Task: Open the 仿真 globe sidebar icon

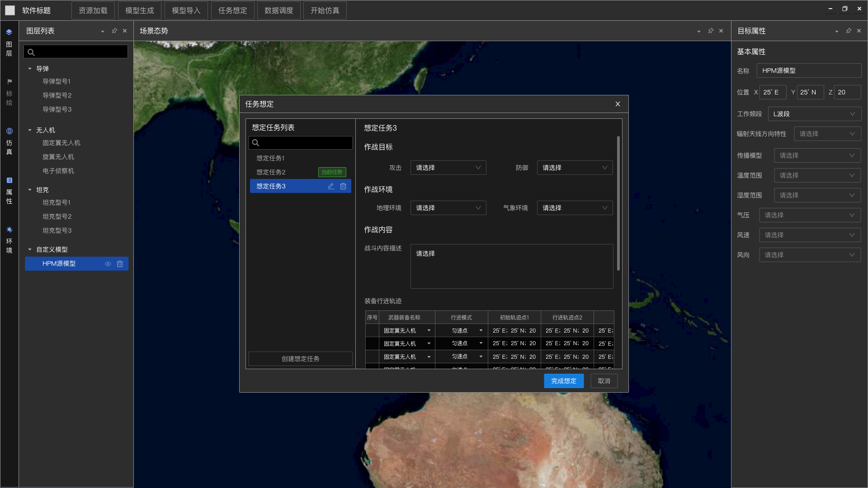Action: 9,131
